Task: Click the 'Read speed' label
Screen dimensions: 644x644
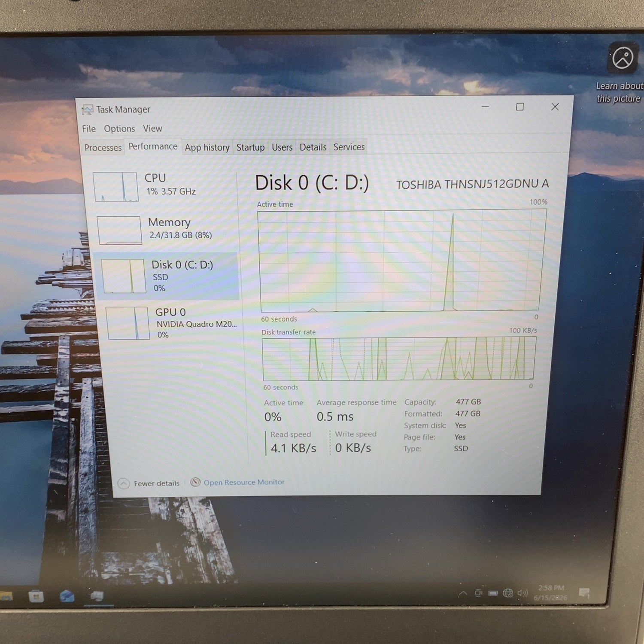Action: tap(290, 434)
